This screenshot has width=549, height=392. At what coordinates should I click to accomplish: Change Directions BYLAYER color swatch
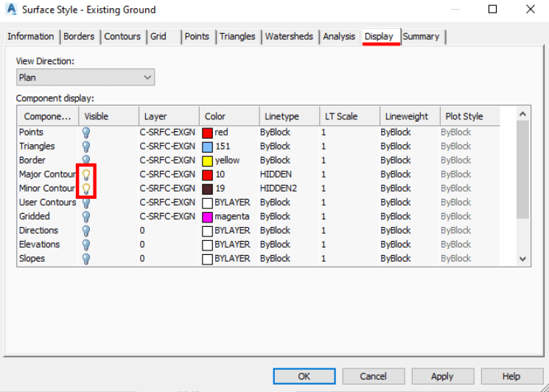[x=207, y=231]
